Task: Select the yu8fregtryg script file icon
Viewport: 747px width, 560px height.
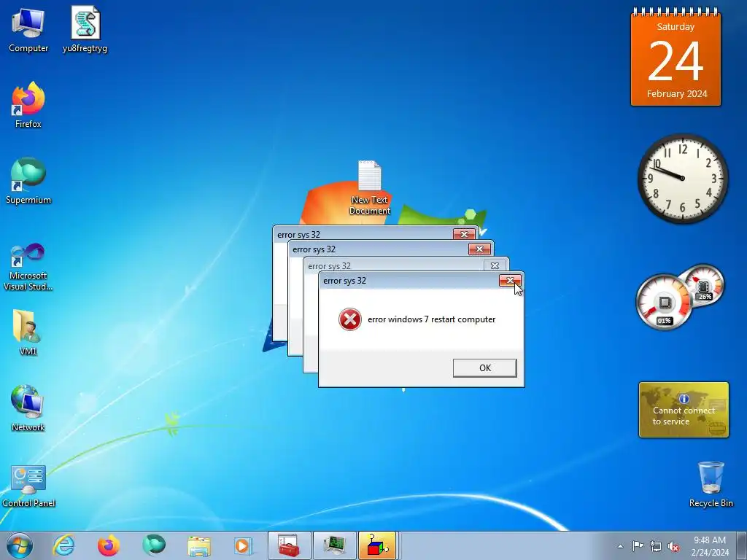Action: pos(85,29)
